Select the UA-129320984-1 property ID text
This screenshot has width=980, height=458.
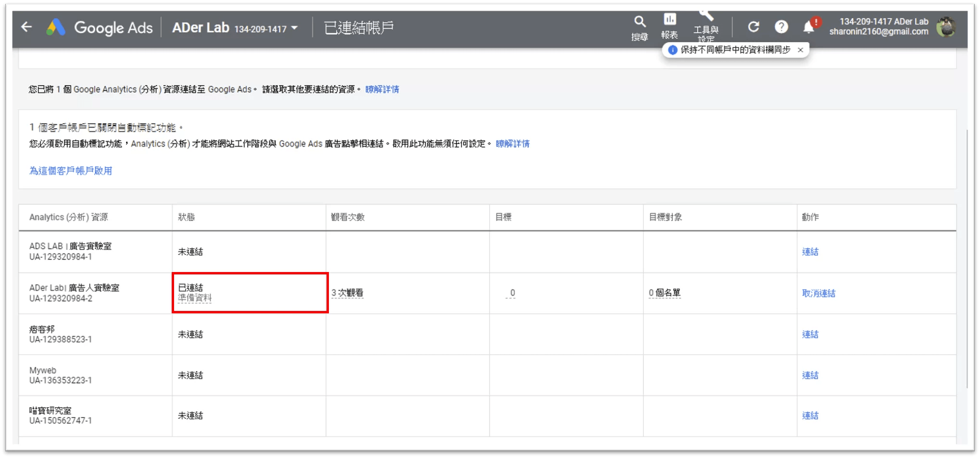[x=61, y=257]
